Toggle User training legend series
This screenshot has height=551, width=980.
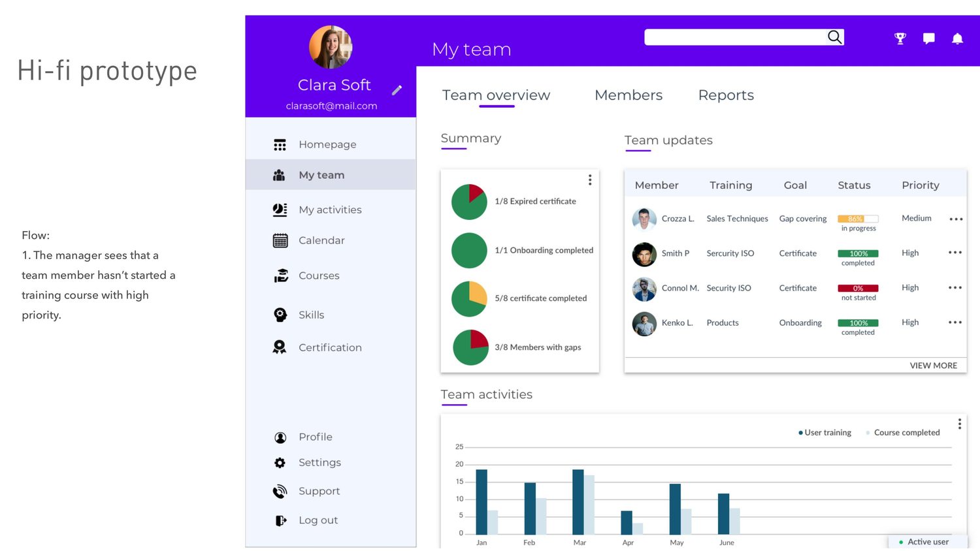coord(825,433)
